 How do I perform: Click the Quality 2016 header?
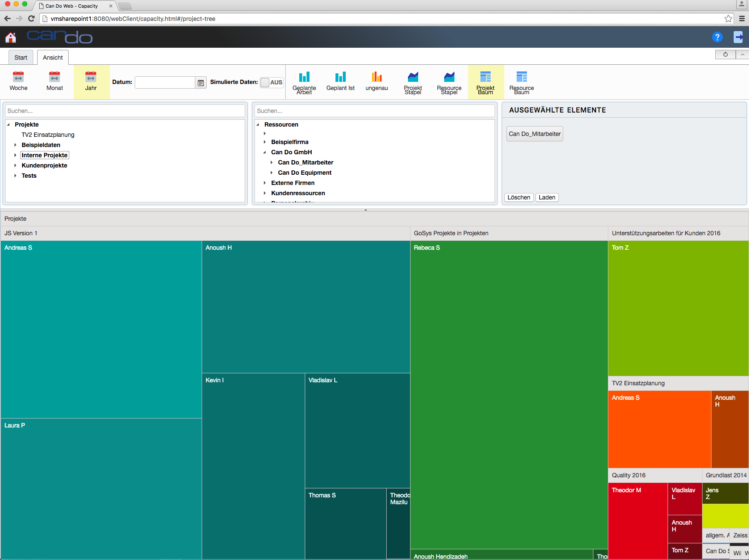click(655, 475)
